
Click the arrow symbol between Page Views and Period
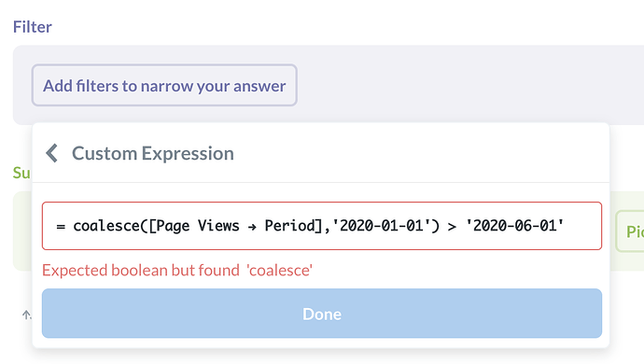tap(252, 227)
